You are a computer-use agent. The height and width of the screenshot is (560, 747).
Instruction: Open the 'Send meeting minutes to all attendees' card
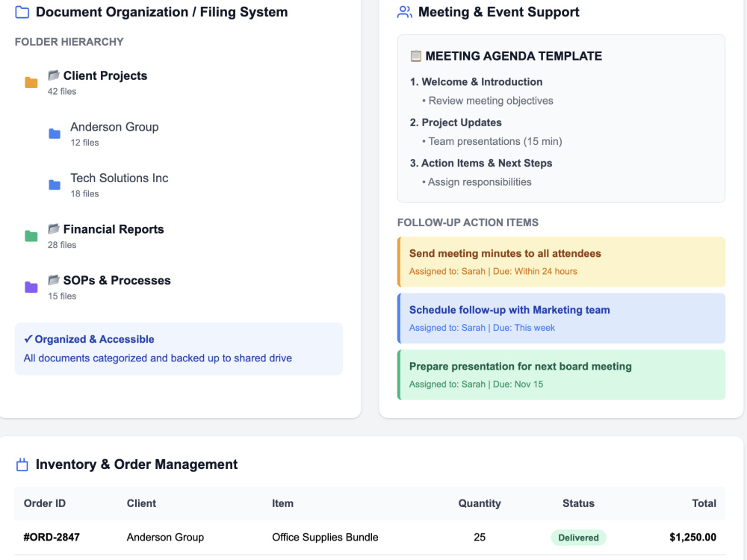coord(561,262)
